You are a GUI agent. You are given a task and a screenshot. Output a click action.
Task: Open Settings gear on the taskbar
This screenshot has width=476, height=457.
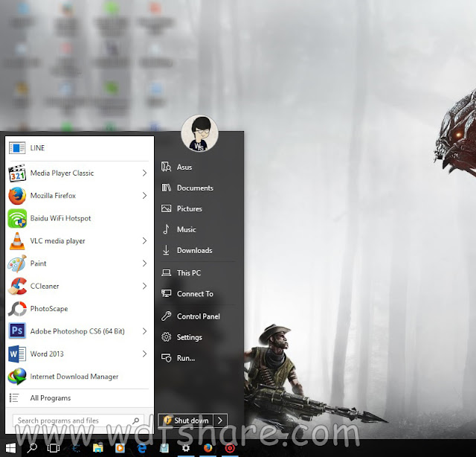click(x=186, y=448)
